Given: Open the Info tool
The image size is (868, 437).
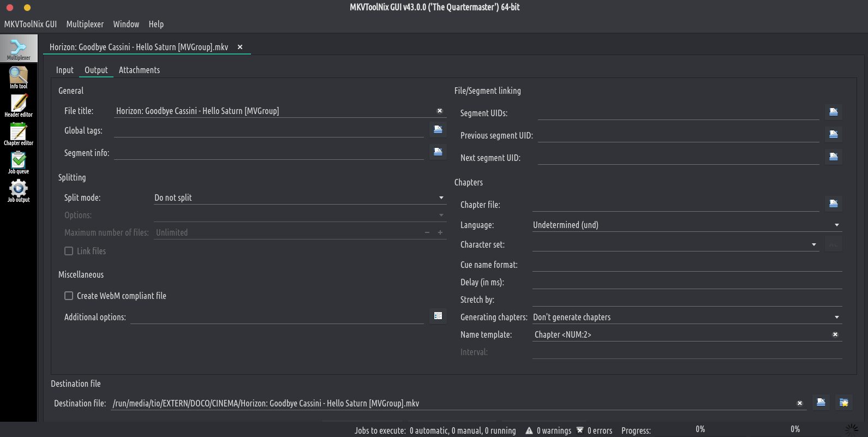Looking at the screenshot, I should pyautogui.click(x=19, y=77).
